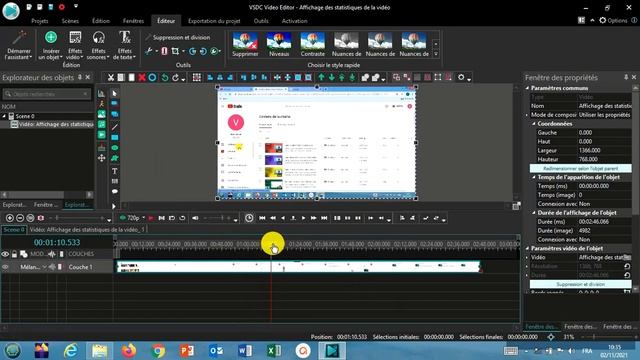The image size is (640, 360).
Task: Apply the Supprimer quick style
Action: [245, 44]
